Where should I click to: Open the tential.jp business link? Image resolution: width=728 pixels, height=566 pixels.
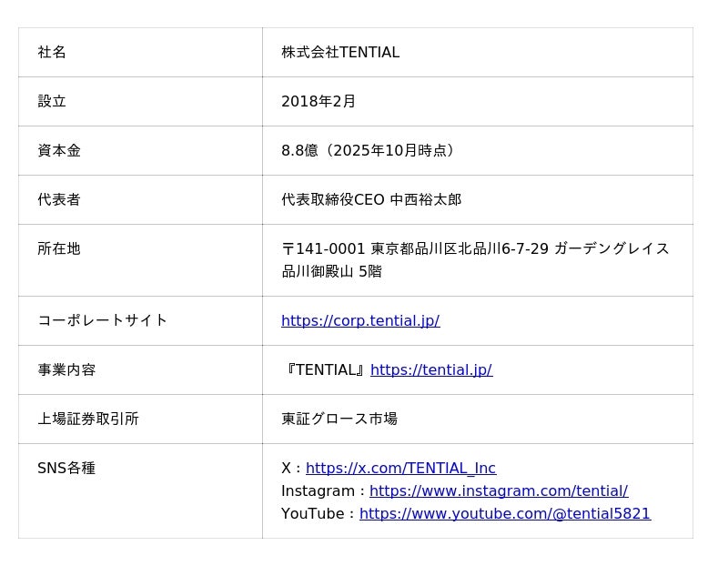click(431, 369)
